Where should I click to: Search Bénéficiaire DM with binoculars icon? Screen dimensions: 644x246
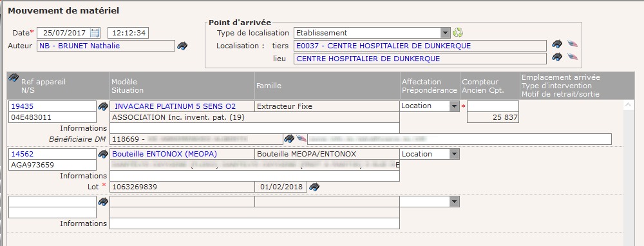[x=289, y=139]
